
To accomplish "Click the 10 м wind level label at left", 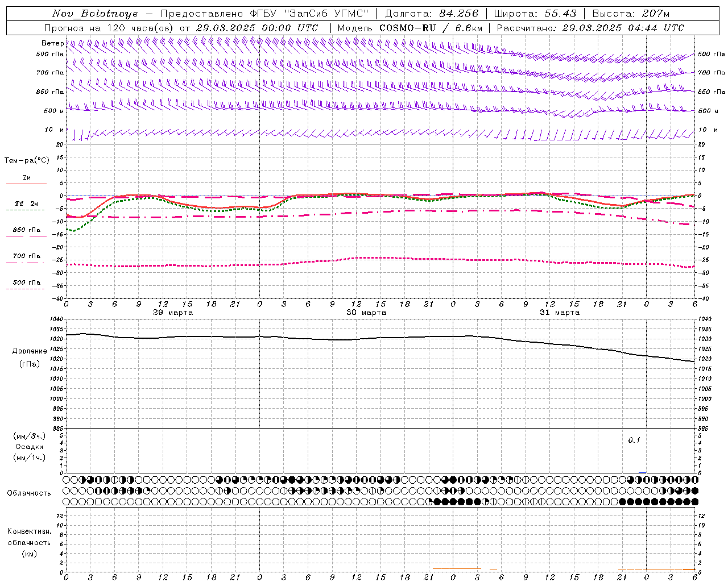I will 54,130.
